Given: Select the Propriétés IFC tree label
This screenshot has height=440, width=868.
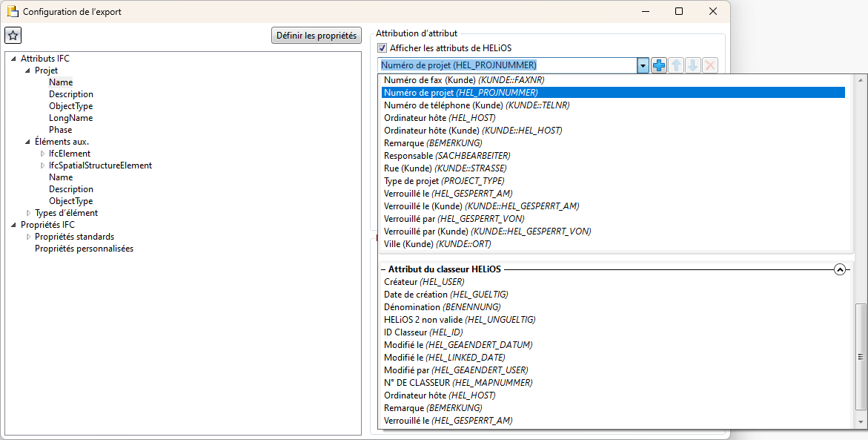Looking at the screenshot, I should [x=47, y=225].
